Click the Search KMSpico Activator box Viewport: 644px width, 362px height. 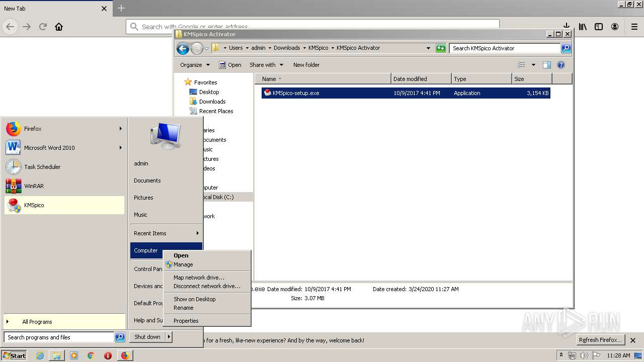pyautogui.click(x=505, y=48)
